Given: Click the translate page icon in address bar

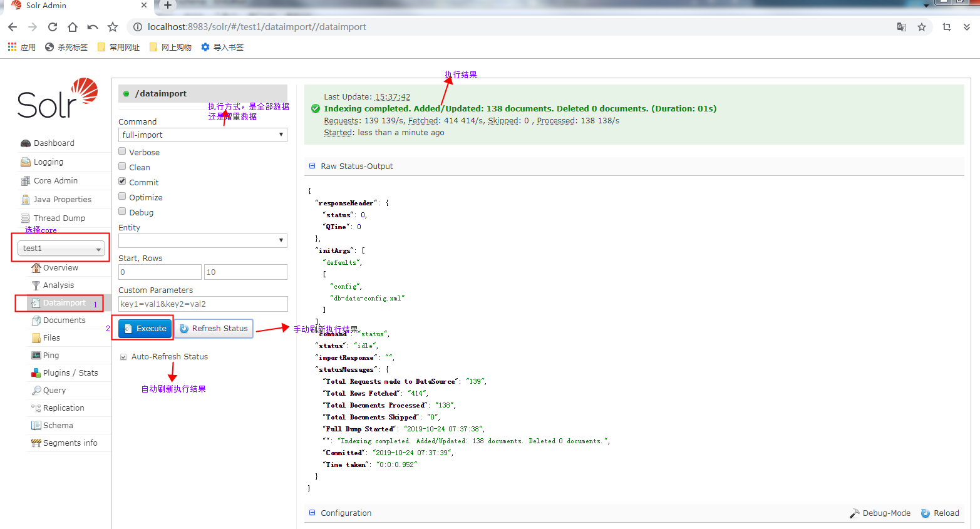Looking at the screenshot, I should click(x=902, y=27).
